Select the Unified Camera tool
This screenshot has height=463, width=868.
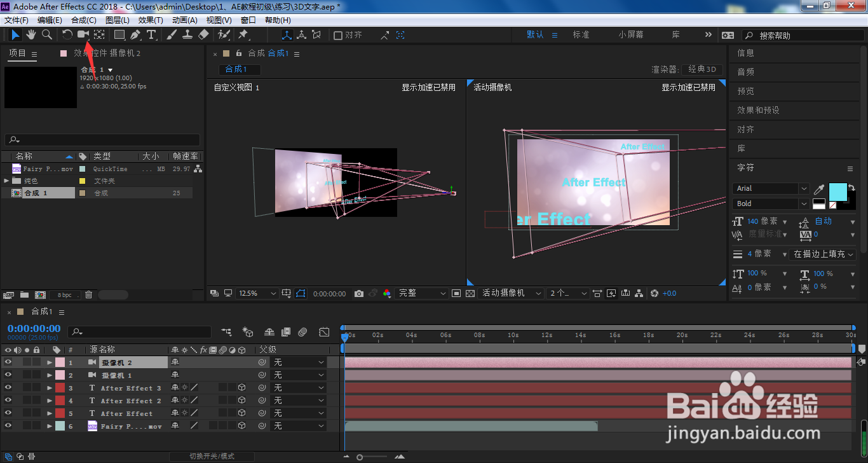pos(83,35)
